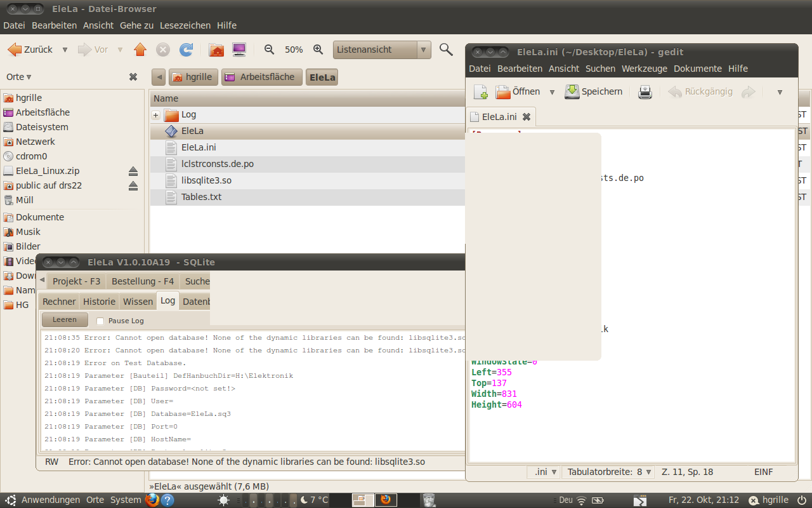This screenshot has height=508, width=812.
Task: Eject public auf drs22 in sidebar
Action: point(133,185)
